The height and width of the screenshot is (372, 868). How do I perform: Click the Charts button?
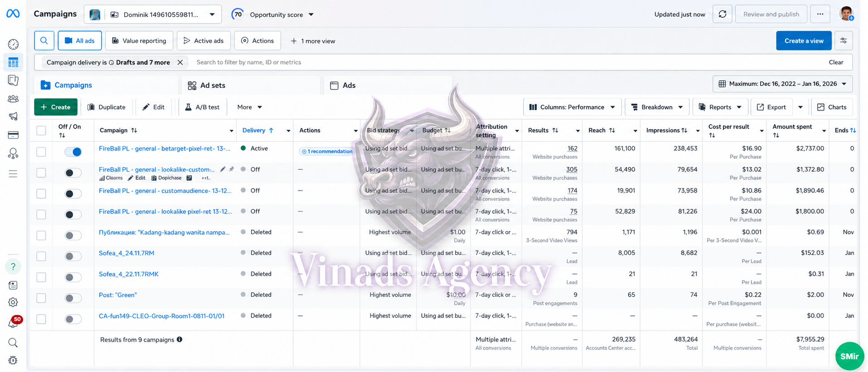click(x=832, y=107)
